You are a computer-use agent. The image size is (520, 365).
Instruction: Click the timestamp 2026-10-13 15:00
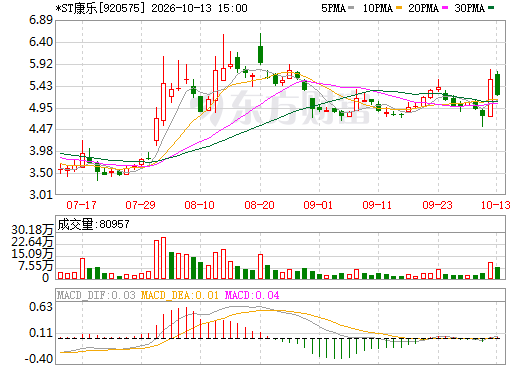tap(199, 8)
